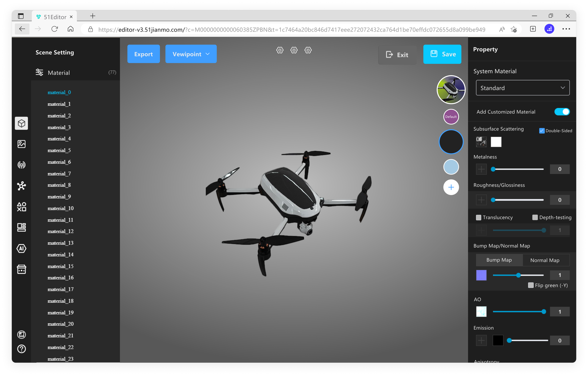Viewport: 588px width, 376px height.
Task: Open the Standard system material dropdown
Action: (523, 88)
